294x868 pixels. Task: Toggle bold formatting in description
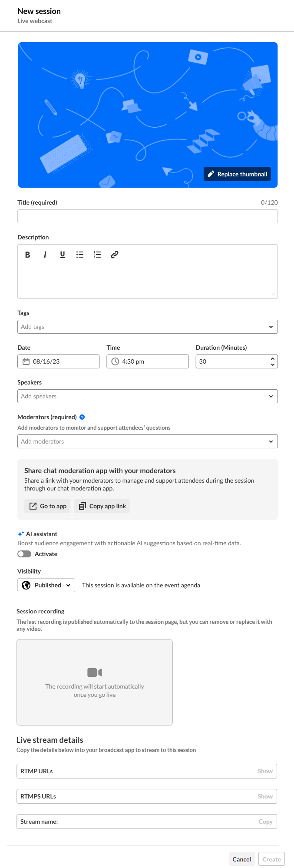point(27,255)
